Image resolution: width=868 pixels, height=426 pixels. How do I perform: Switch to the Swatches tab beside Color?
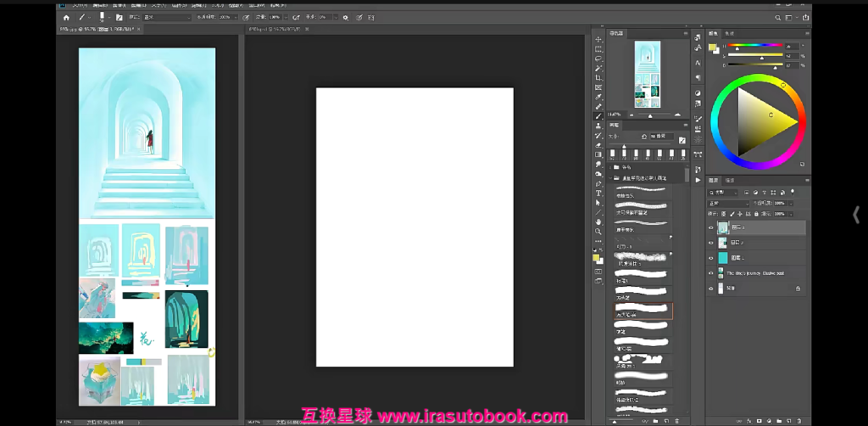pos(729,33)
